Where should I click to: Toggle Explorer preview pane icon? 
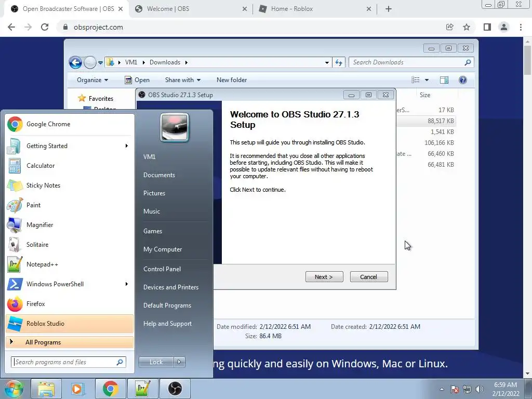pos(444,79)
